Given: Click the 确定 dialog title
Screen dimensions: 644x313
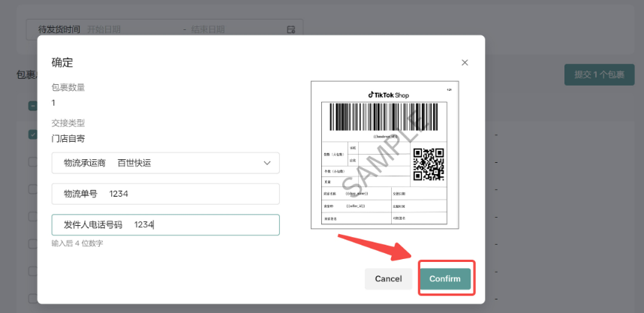Looking at the screenshot, I should [62, 62].
